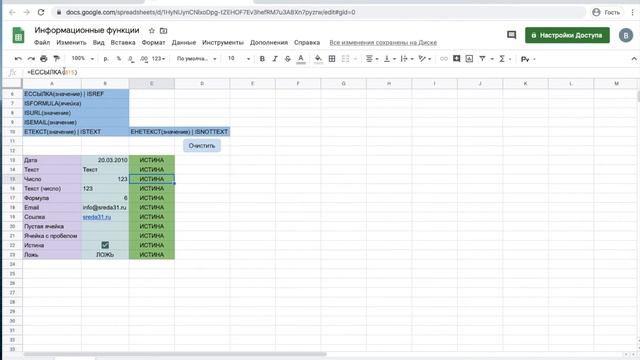The width and height of the screenshot is (640, 360).
Task: Move document with folder icon
Action: coord(163,31)
